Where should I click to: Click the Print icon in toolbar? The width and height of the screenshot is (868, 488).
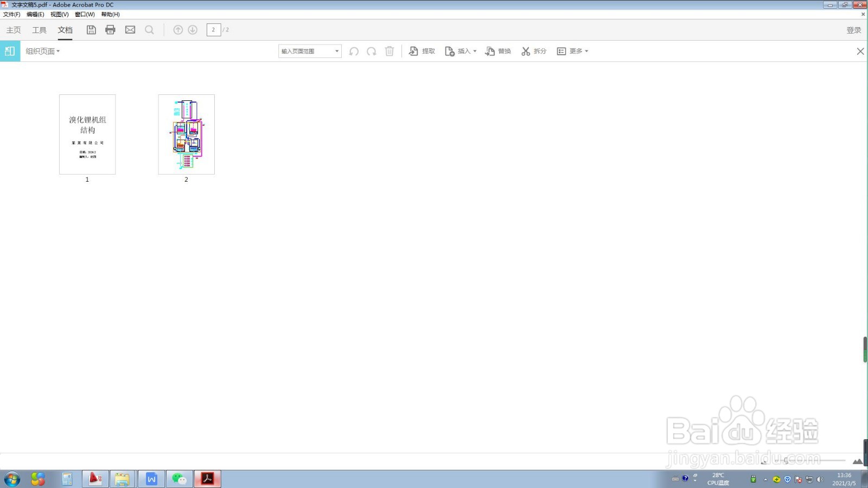tap(111, 30)
